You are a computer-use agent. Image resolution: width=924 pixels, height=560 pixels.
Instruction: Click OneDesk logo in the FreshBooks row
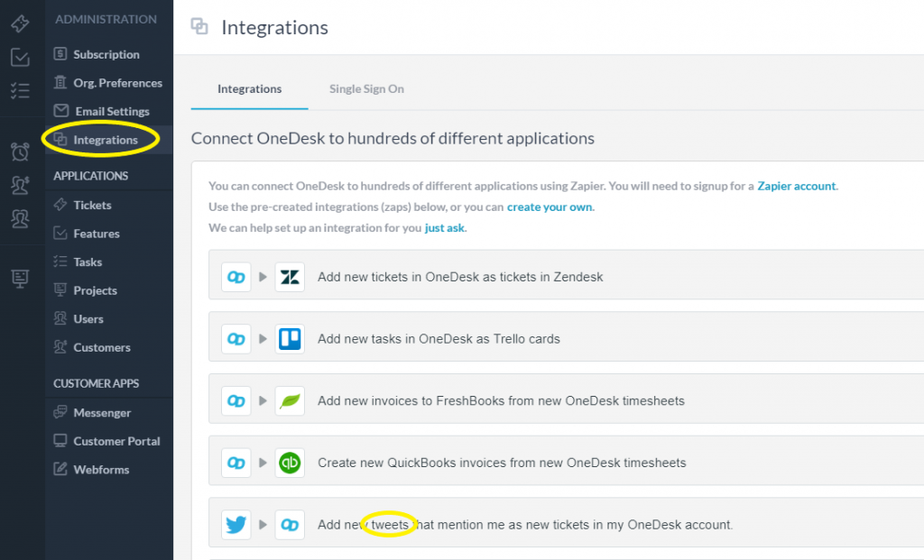click(x=236, y=400)
